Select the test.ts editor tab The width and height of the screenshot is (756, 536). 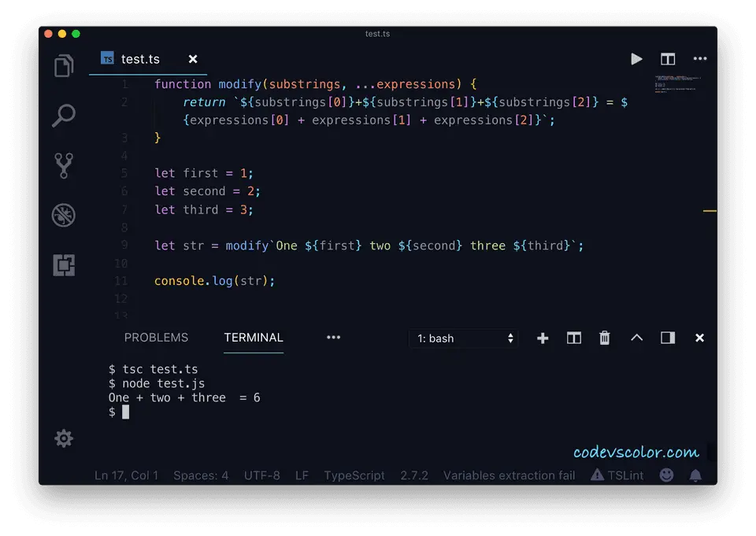140,59
